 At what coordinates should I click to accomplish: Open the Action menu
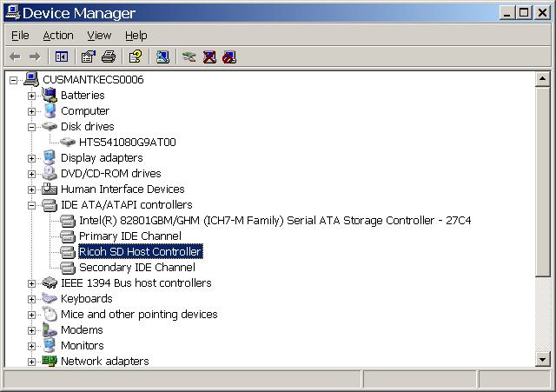point(58,36)
